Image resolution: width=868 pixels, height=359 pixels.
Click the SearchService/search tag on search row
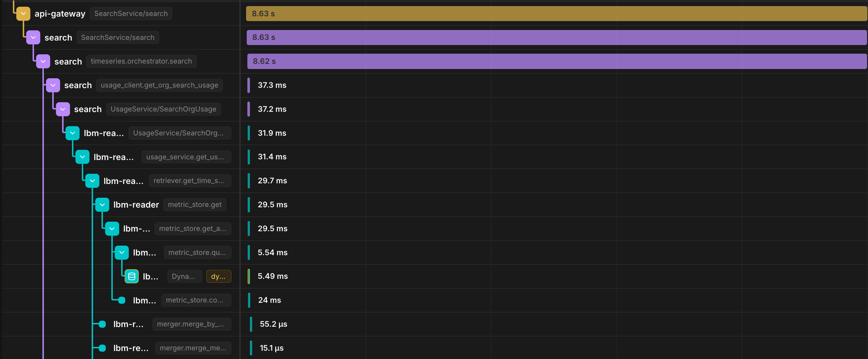click(x=118, y=37)
